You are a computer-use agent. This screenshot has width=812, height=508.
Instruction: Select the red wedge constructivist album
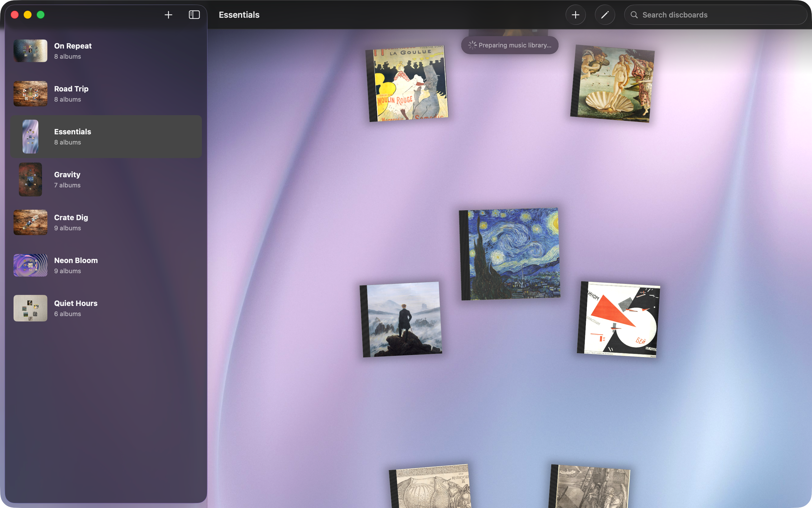[x=618, y=319]
